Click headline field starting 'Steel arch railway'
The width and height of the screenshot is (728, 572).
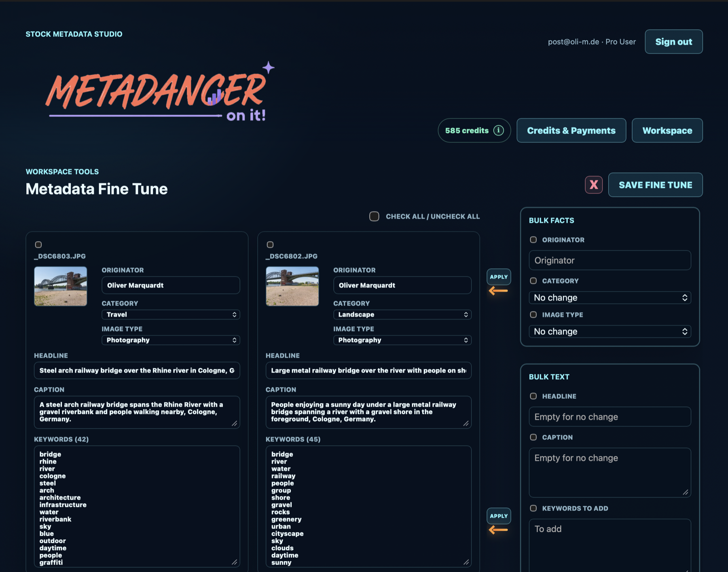(x=137, y=370)
